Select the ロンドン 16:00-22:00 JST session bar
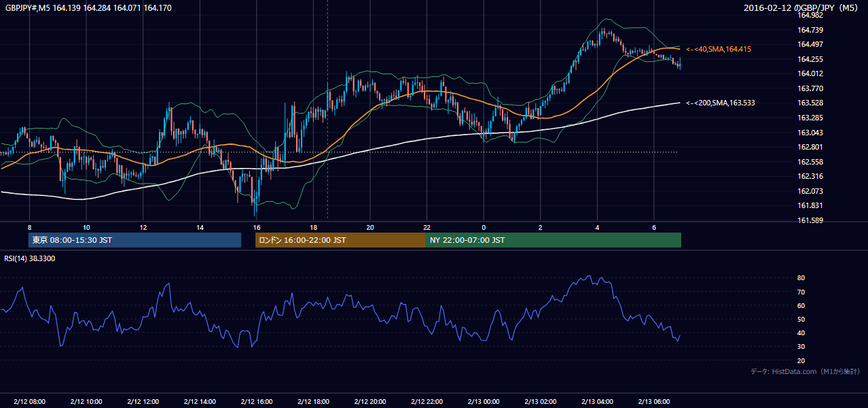868x408 pixels. 340,240
